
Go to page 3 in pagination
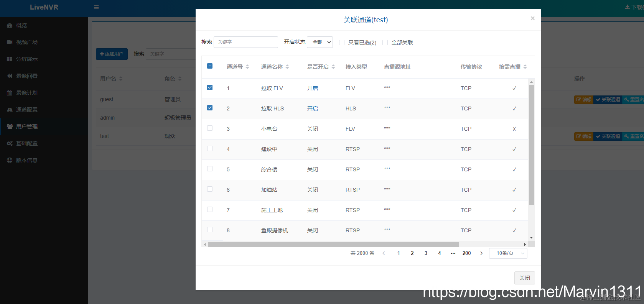426,253
